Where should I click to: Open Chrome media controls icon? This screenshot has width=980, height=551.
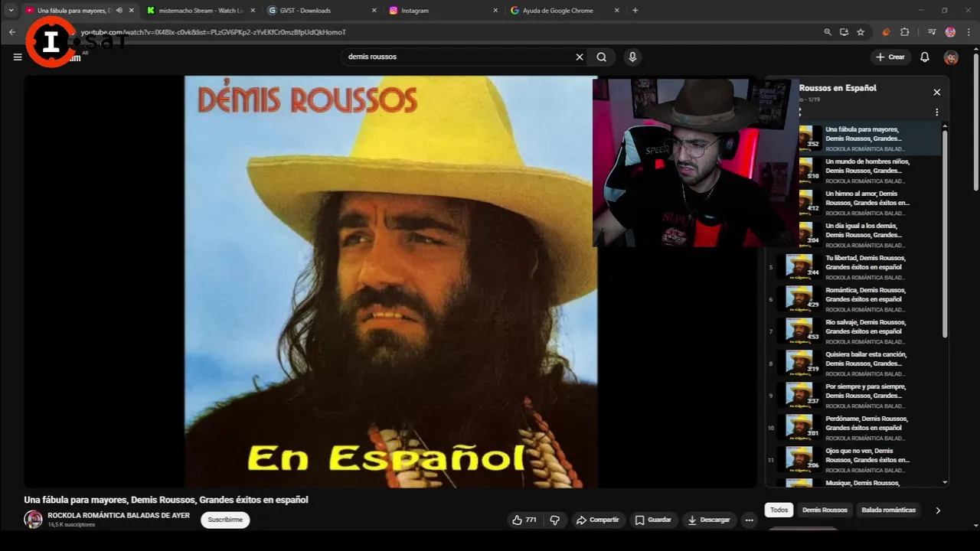(932, 32)
